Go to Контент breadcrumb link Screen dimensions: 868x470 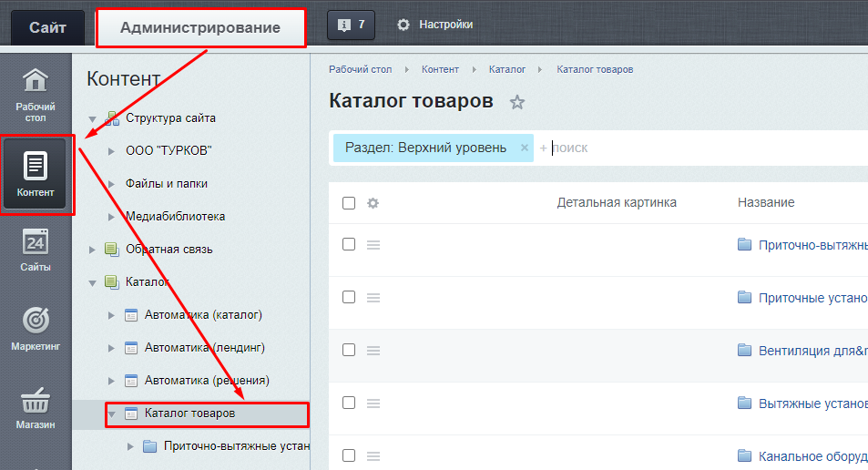[x=440, y=69]
